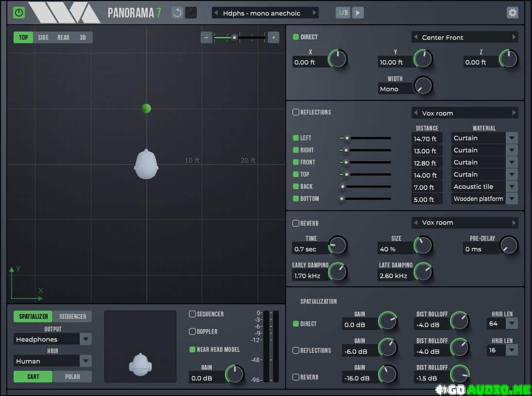
Task: Toggle the Left wall reflection
Action: click(x=296, y=138)
